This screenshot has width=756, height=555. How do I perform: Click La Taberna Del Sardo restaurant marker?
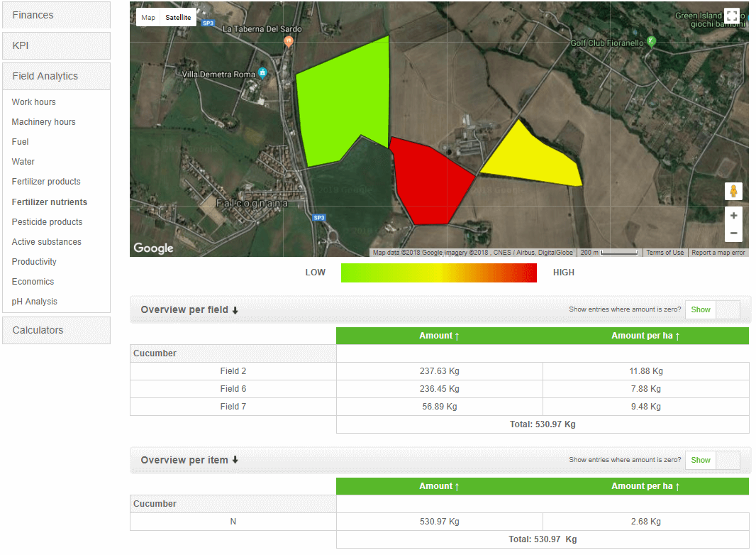click(289, 41)
